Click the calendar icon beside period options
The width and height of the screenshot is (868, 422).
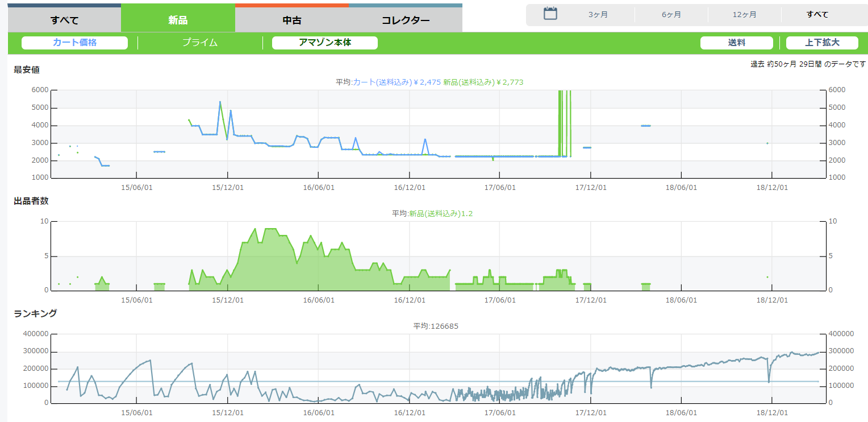550,14
